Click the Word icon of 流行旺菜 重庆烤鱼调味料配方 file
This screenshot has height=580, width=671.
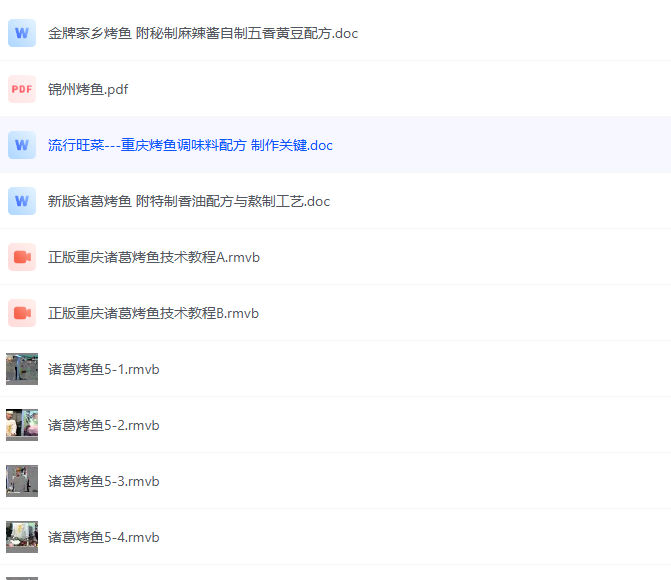coord(22,145)
